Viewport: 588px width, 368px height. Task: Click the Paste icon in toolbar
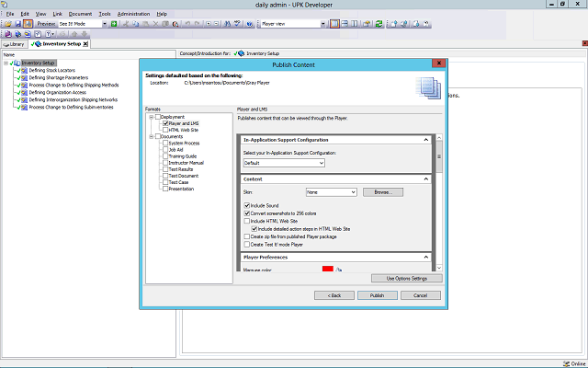tap(145, 24)
